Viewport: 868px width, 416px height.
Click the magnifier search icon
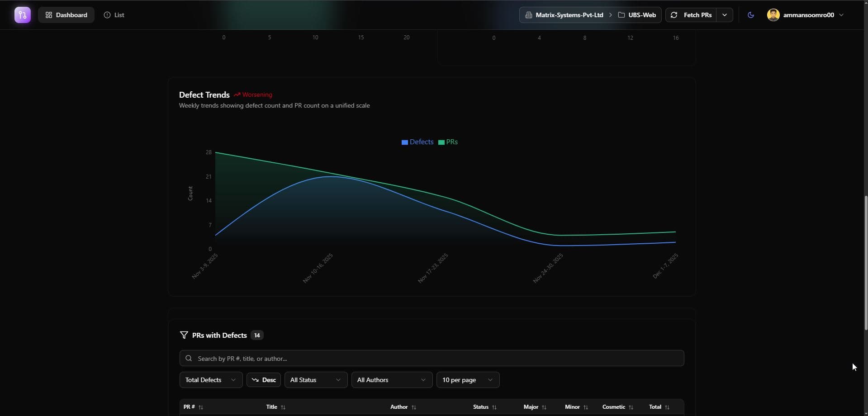pos(189,358)
